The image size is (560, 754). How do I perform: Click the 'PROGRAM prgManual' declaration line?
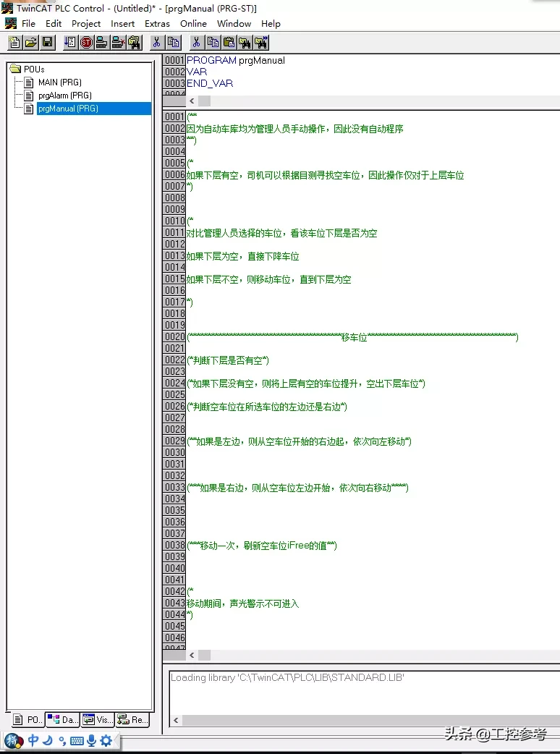pyautogui.click(x=236, y=60)
